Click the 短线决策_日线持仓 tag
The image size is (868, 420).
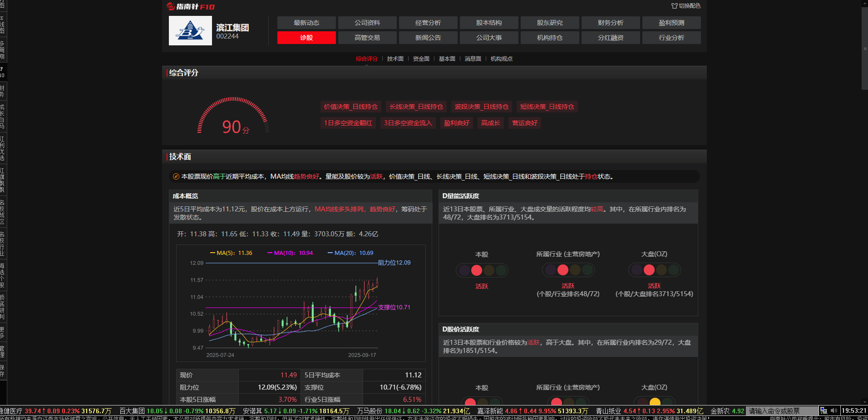pyautogui.click(x=547, y=107)
